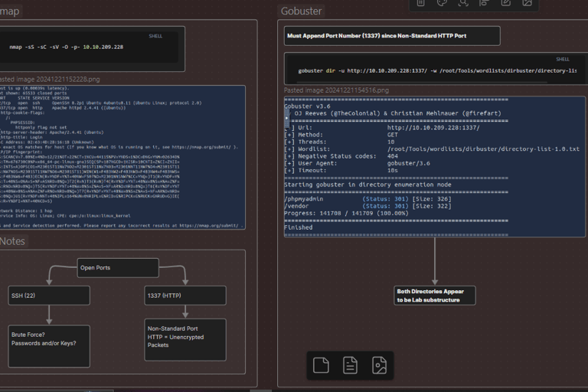Select the Notes group label
Image resolution: width=588 pixels, height=392 pixels.
coord(12,240)
